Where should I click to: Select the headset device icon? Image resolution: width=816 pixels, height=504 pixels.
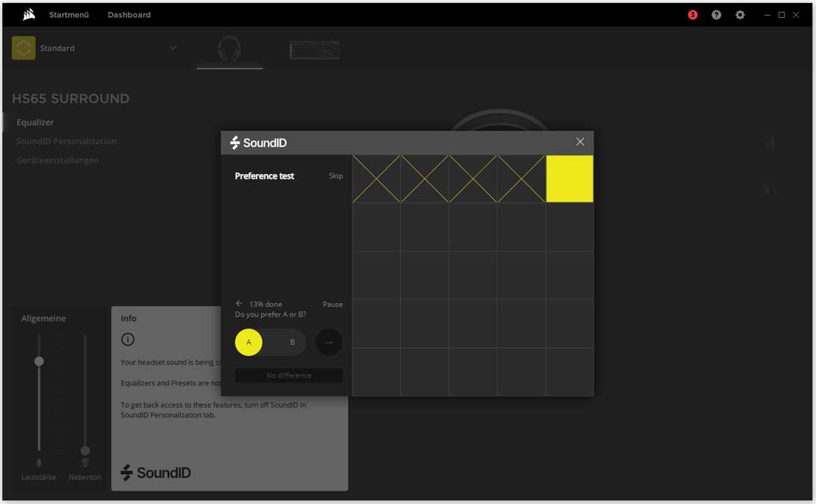point(229,49)
